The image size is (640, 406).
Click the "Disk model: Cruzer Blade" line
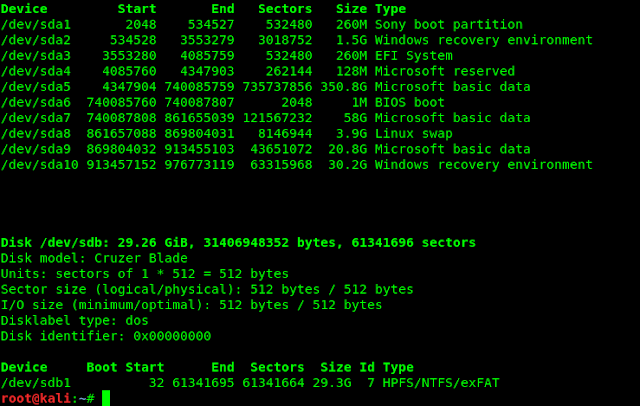[x=94, y=258]
